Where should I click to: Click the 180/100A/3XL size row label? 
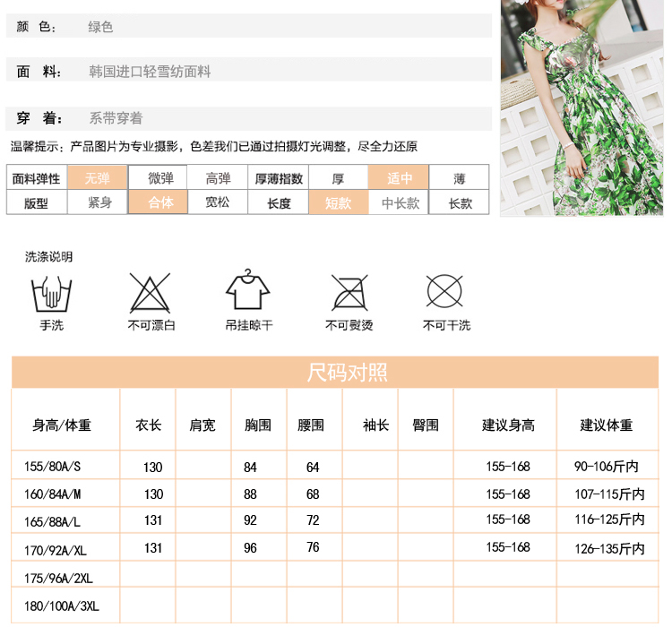point(62,606)
